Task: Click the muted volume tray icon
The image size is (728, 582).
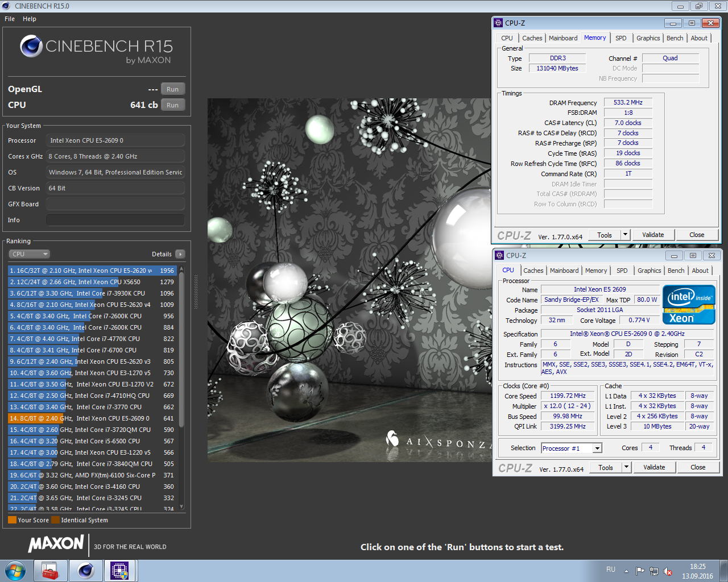Action: coord(668,571)
